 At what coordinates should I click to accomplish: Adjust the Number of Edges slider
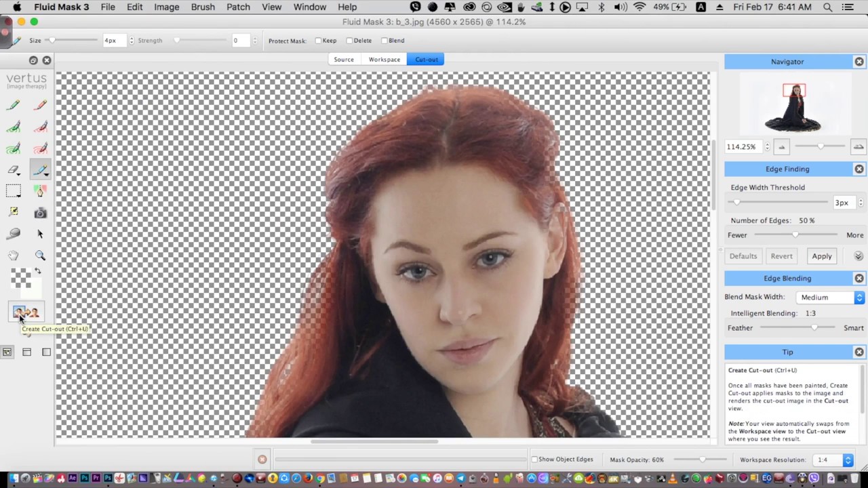tap(796, 235)
